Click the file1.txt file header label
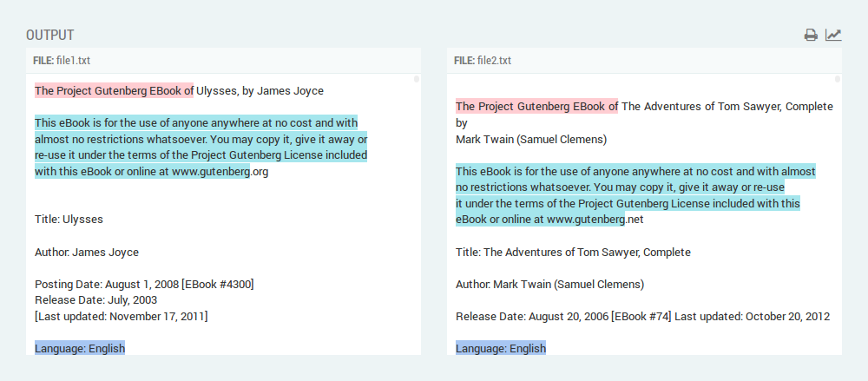Viewport: 868px width, 381px height. click(62, 61)
